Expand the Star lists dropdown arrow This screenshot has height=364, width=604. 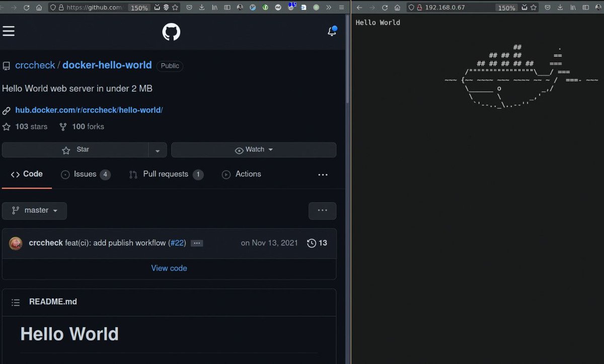pos(158,150)
